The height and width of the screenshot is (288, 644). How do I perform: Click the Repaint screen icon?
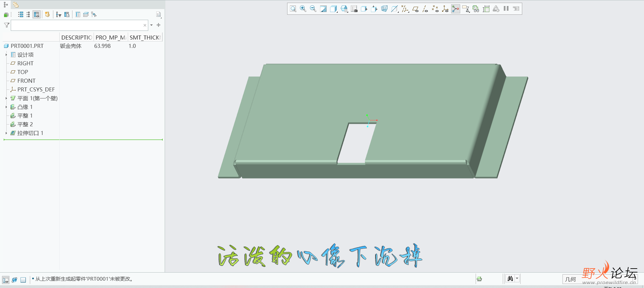click(x=323, y=9)
